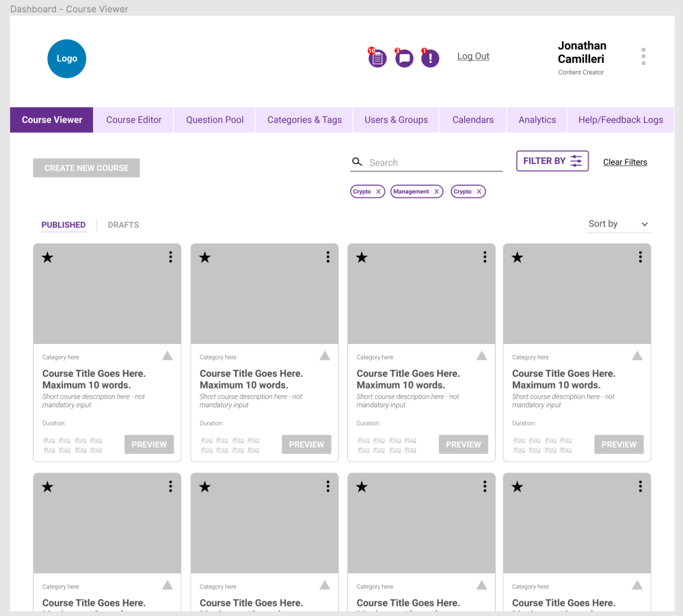Viewport: 683px width, 616px height.
Task: Click the Log Out link
Action: 473,56
